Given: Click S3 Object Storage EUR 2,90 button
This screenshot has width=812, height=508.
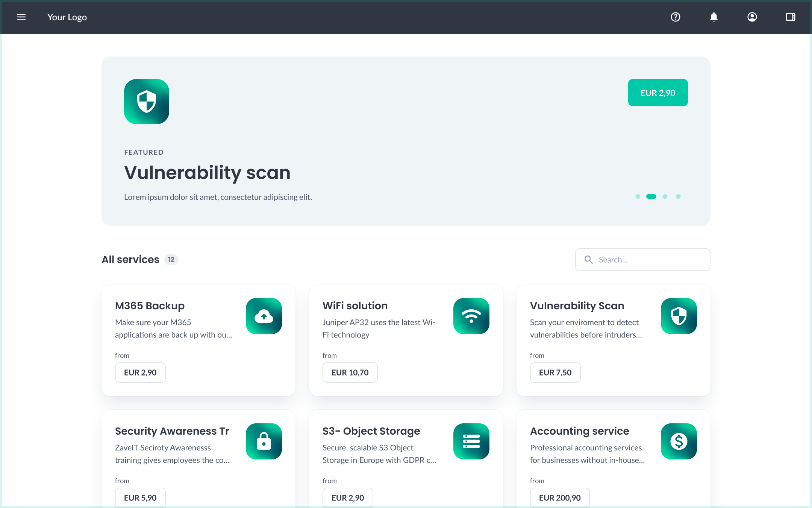Looking at the screenshot, I should point(348,498).
